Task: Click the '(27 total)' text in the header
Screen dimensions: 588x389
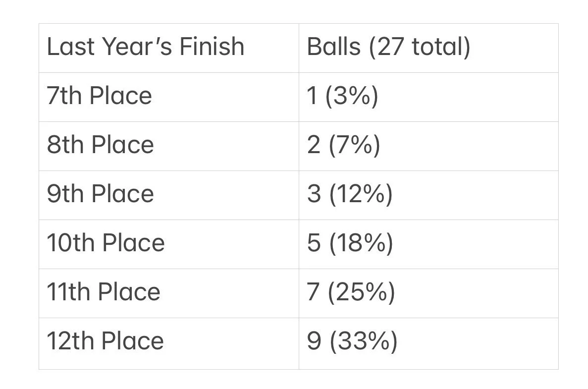Action: 420,47
